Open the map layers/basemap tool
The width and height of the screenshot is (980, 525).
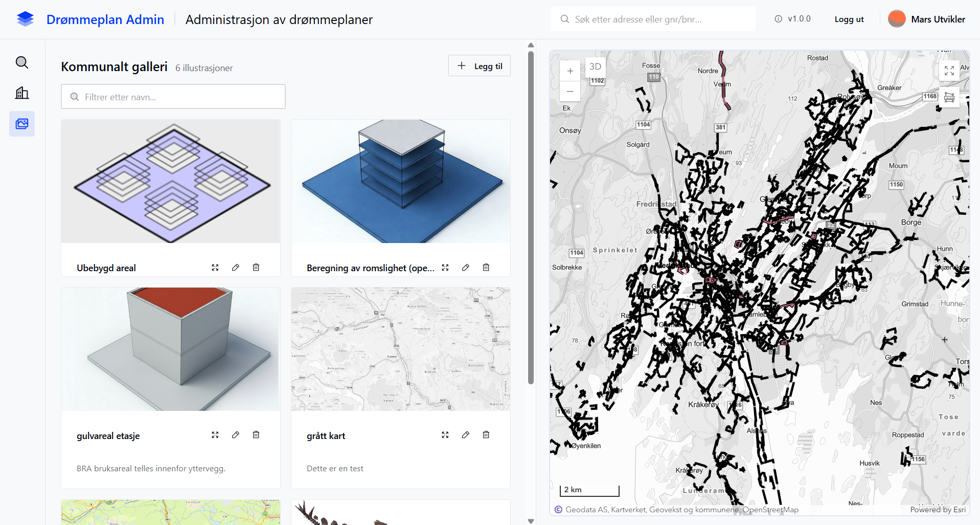[x=949, y=97]
